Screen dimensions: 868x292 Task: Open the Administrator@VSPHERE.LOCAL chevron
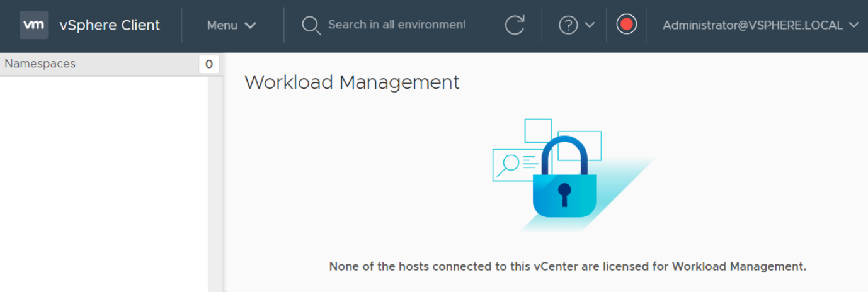[854, 25]
